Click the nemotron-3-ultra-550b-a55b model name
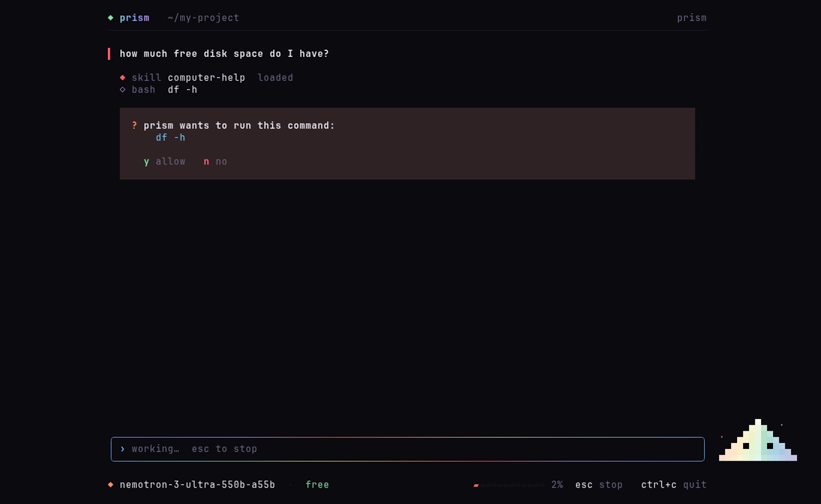This screenshot has width=821, height=504. (198, 485)
